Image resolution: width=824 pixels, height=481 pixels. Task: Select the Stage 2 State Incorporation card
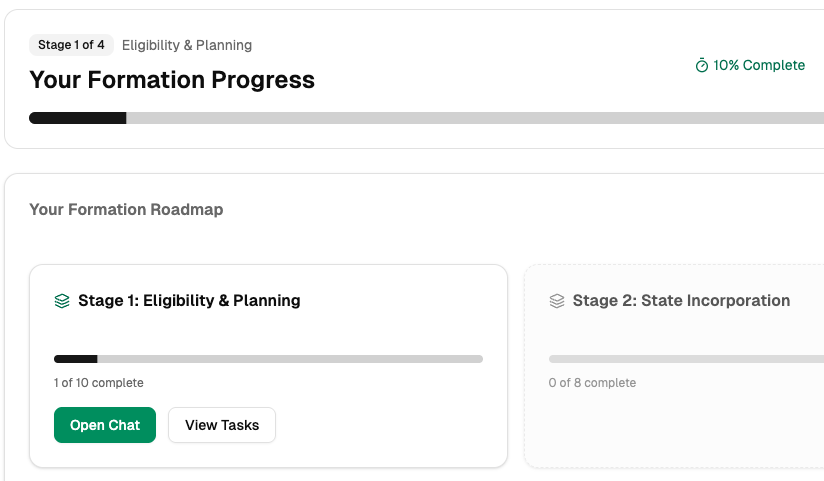[674, 366]
